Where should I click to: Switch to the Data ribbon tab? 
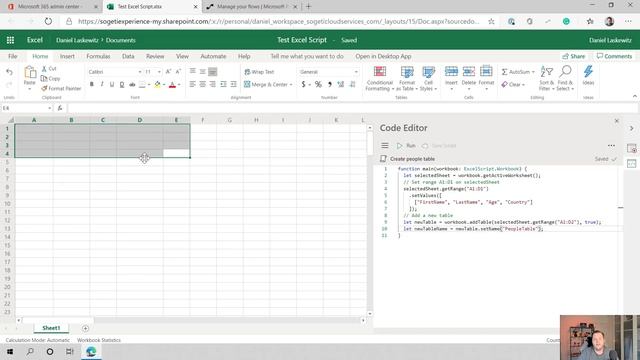[128, 56]
